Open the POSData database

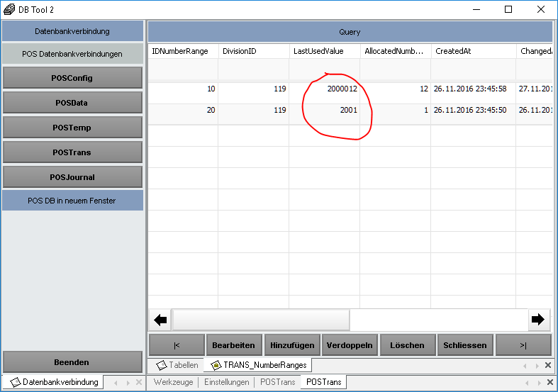pyautogui.click(x=72, y=103)
